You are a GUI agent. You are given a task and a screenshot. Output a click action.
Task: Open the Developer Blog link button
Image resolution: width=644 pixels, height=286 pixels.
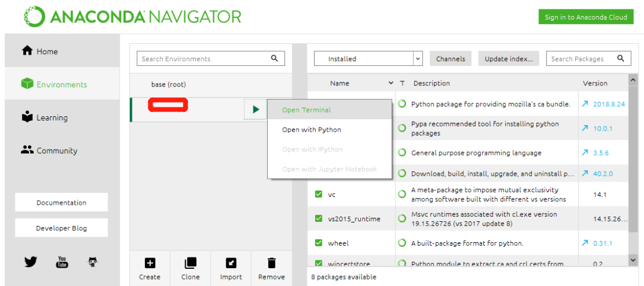(x=61, y=228)
